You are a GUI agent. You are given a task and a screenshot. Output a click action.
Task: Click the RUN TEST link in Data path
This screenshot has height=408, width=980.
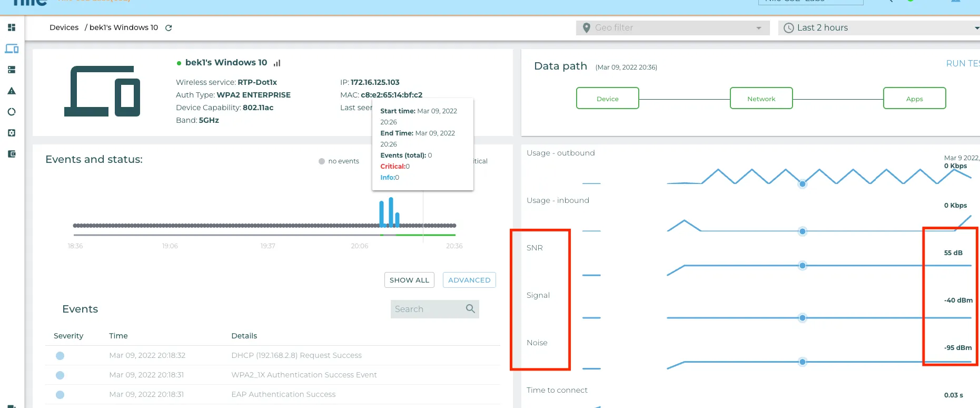963,63
